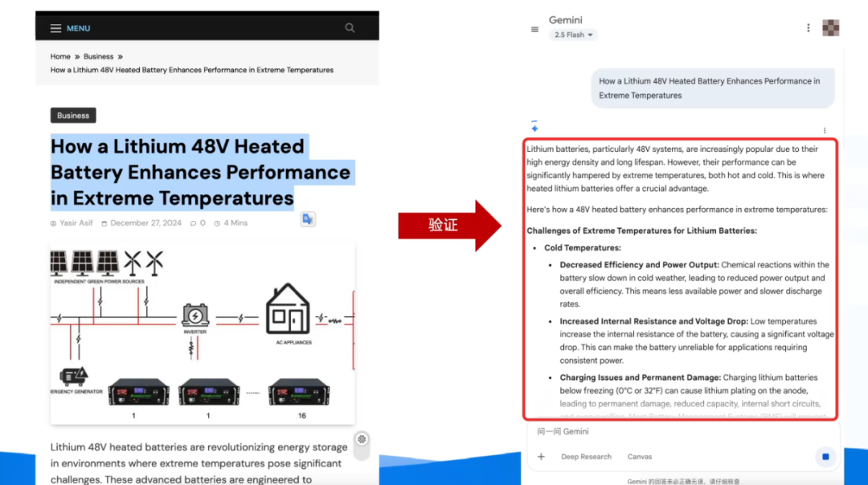
Task: Click the website search magnifier icon
Action: (350, 27)
